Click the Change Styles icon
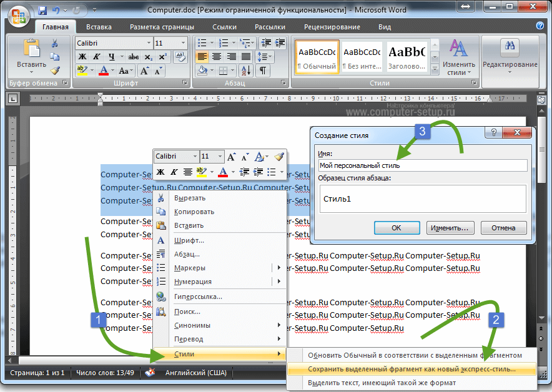The image size is (552, 392). (x=459, y=57)
